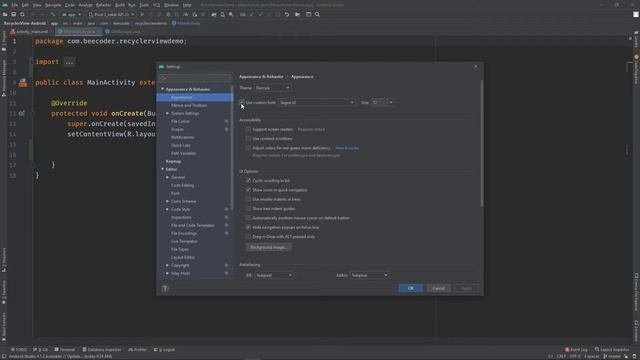
Task: Click the Sync Project with Gradle icon
Action: click(x=214, y=14)
